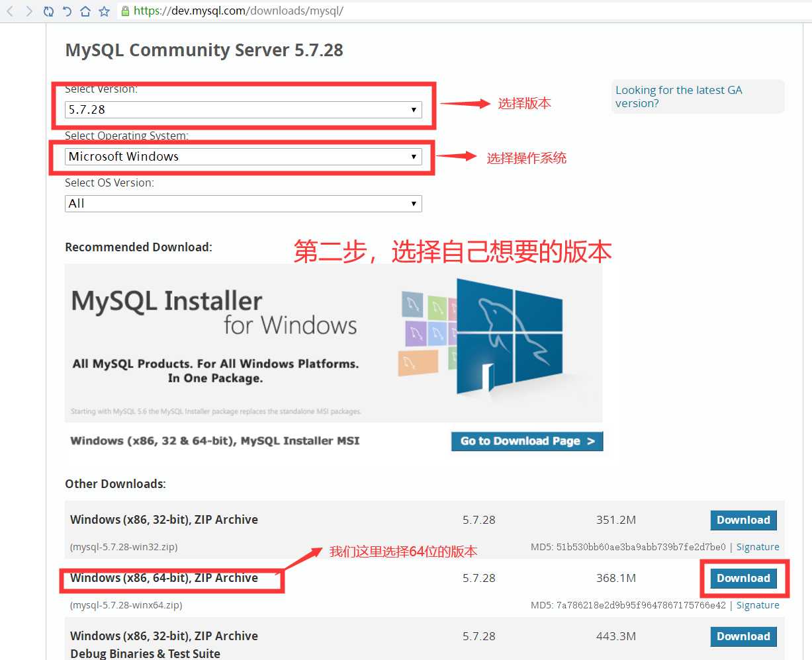Go back with the browser back arrow

pos(10,11)
